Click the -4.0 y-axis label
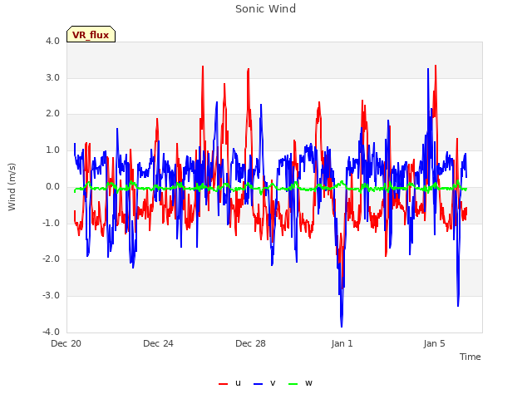 [x=52, y=332]
